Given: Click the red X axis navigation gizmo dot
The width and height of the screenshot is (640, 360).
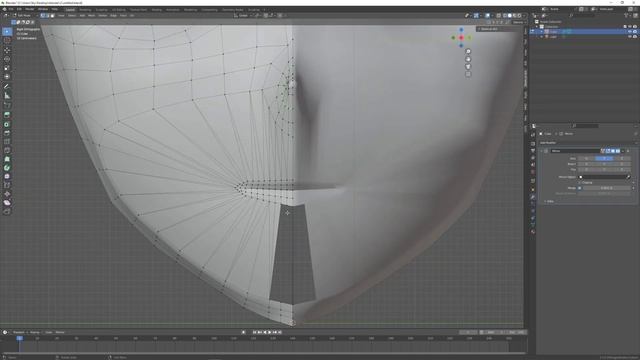Looking at the screenshot, I should click(461, 38).
